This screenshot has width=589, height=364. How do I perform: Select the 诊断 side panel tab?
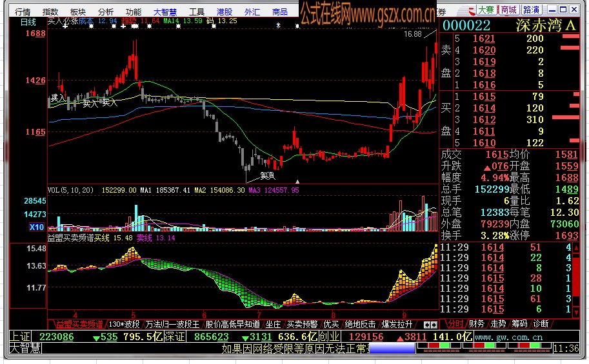coord(541,323)
